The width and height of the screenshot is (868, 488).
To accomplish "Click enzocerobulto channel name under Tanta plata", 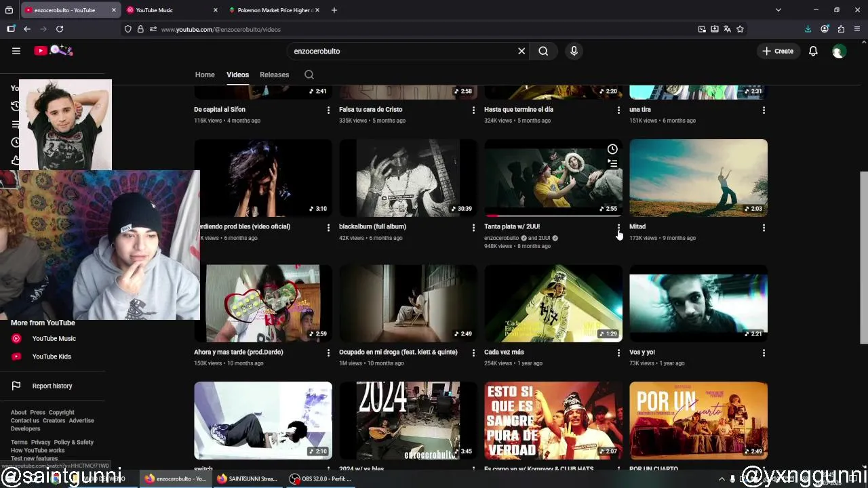I will pyautogui.click(x=501, y=238).
